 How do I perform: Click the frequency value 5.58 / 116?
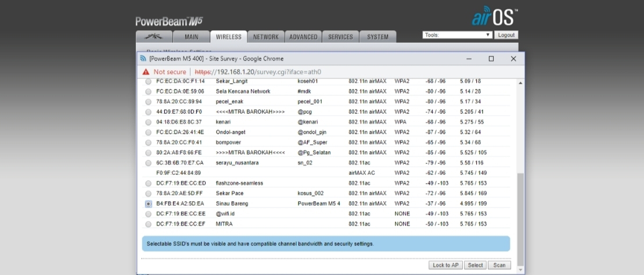point(472,163)
